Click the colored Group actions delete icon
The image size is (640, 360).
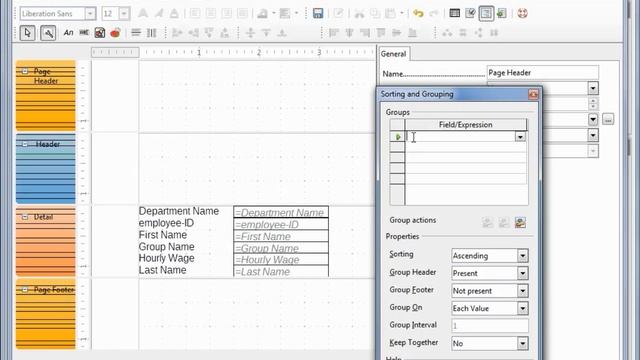tap(520, 222)
